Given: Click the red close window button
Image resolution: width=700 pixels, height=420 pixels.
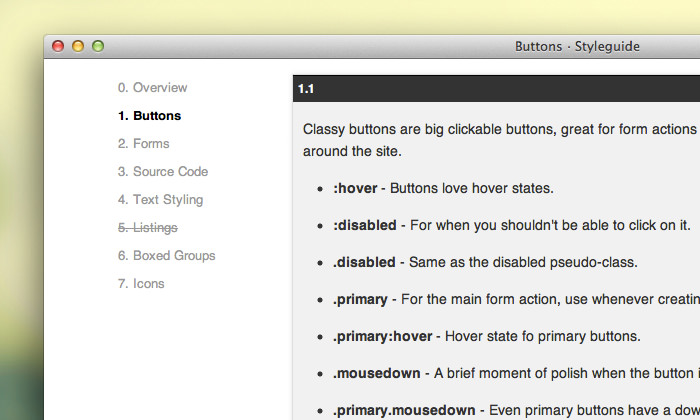Looking at the screenshot, I should [x=58, y=46].
